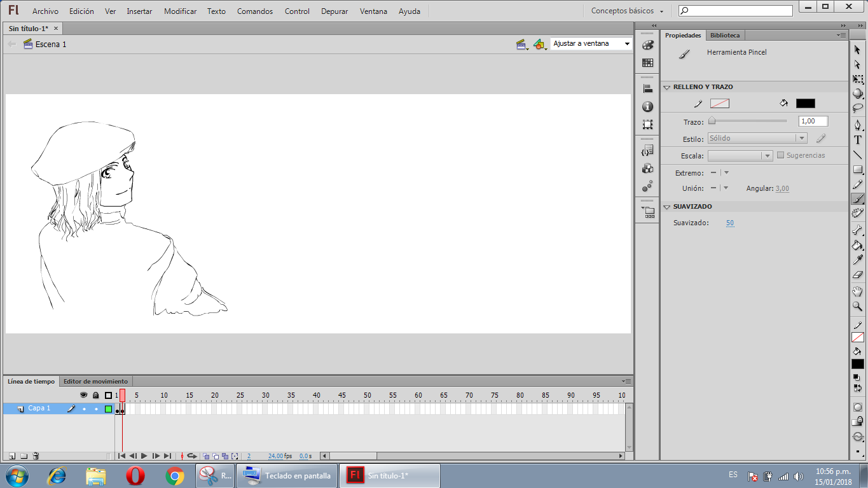Open the Color panel palette icon
868x488 pixels.
(647, 45)
